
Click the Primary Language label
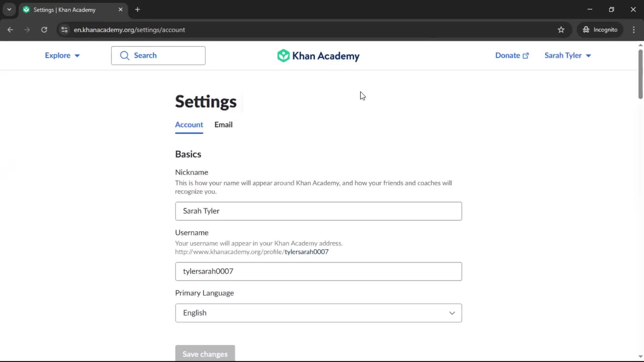click(204, 293)
